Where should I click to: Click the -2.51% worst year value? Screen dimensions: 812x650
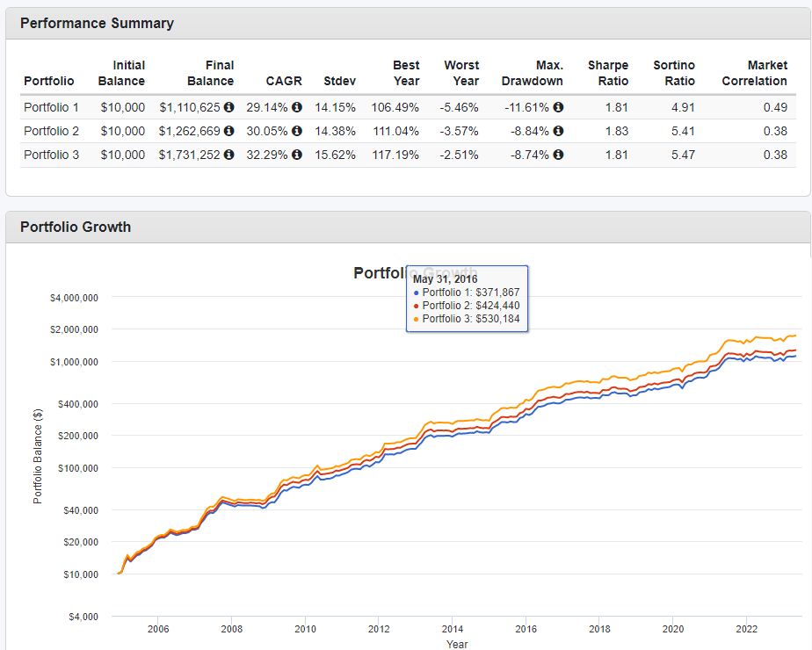point(460,155)
